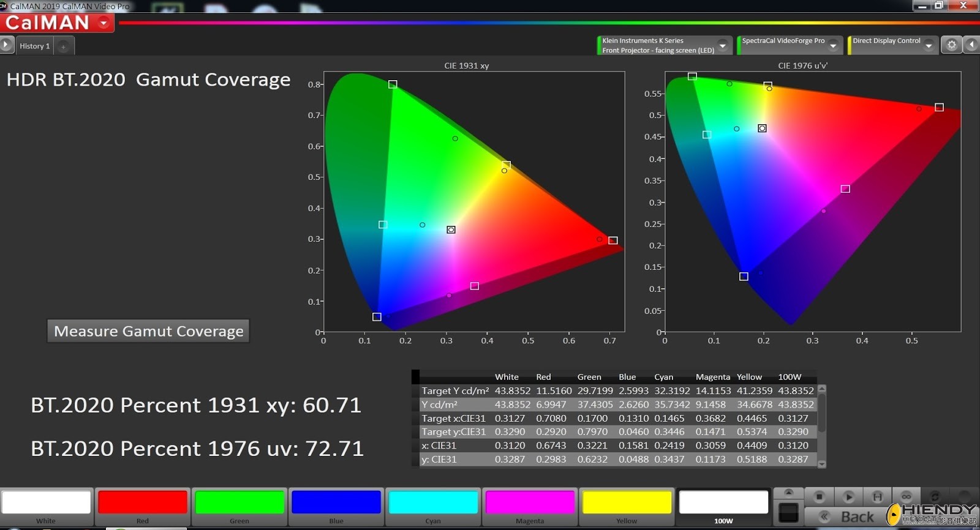Stop the current measurement
The height and width of the screenshot is (530, 980).
[819, 497]
